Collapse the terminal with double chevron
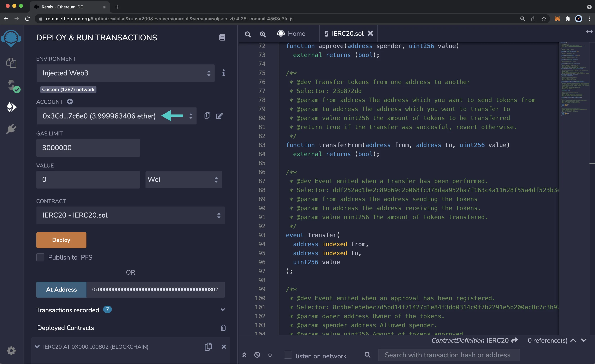 (244, 355)
